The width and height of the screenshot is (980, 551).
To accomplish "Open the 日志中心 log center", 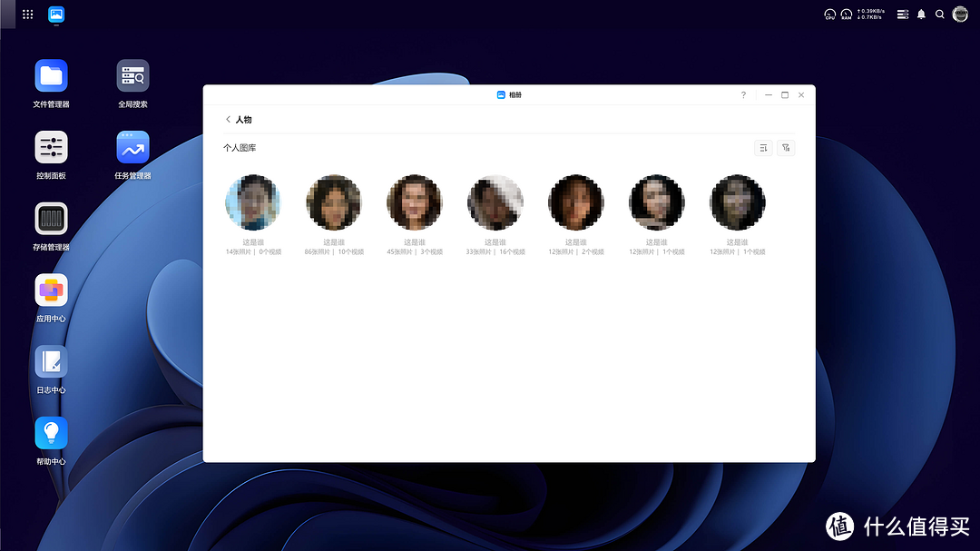I will click(51, 362).
